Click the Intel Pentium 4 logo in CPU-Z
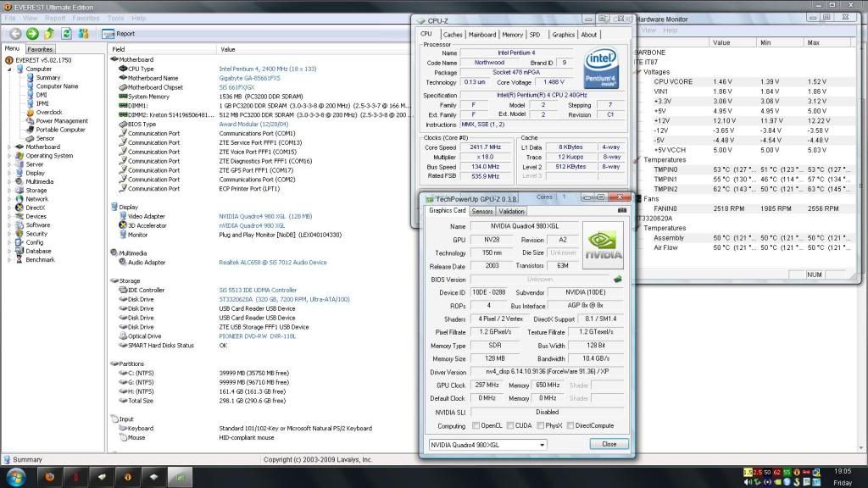The height and width of the screenshot is (488, 868). click(601, 68)
